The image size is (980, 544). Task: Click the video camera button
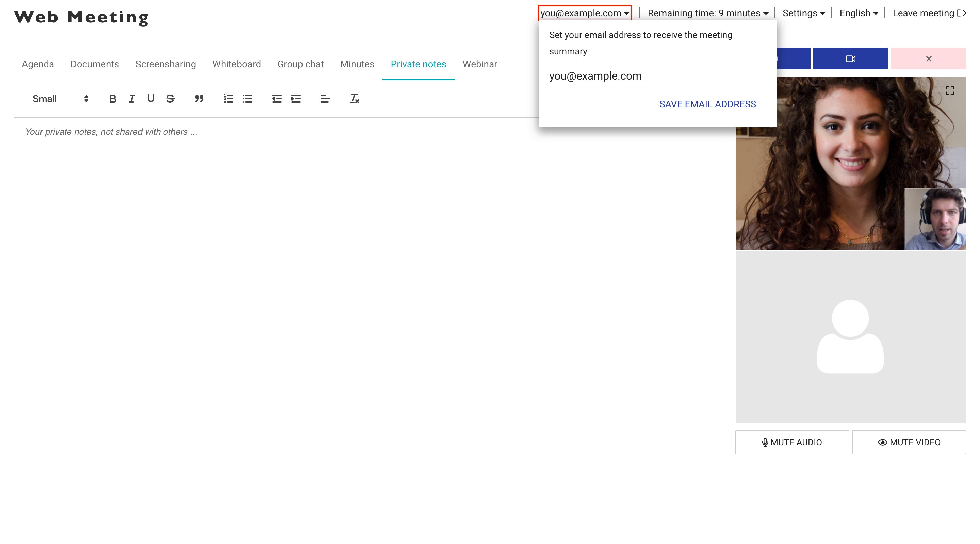tap(850, 58)
